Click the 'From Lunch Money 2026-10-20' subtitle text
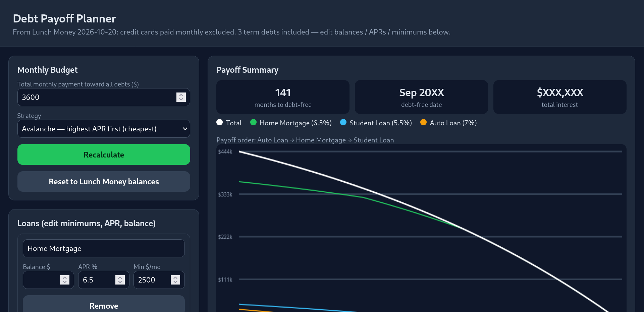The image size is (644, 312). tap(231, 32)
